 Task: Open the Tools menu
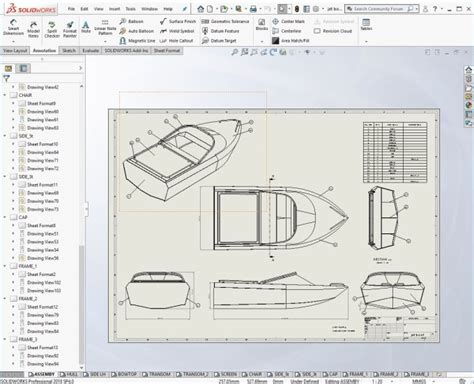130,9
